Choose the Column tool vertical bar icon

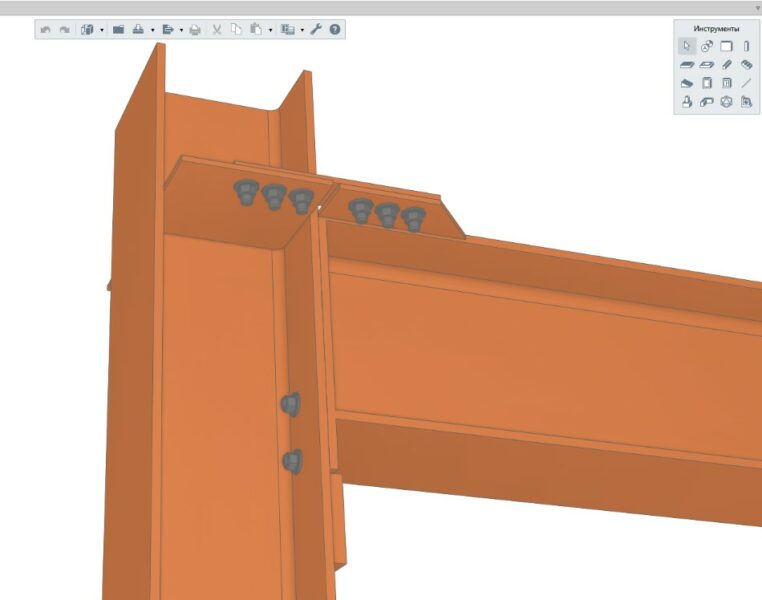(746, 46)
